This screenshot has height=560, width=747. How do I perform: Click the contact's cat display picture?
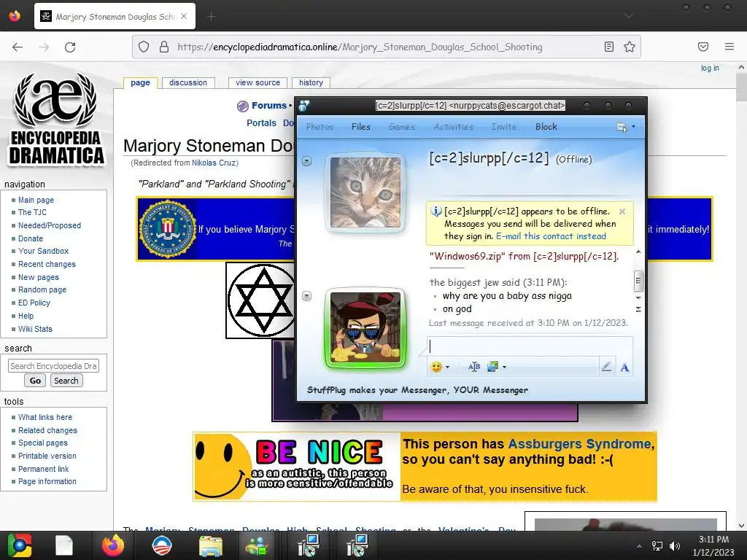[x=365, y=192]
